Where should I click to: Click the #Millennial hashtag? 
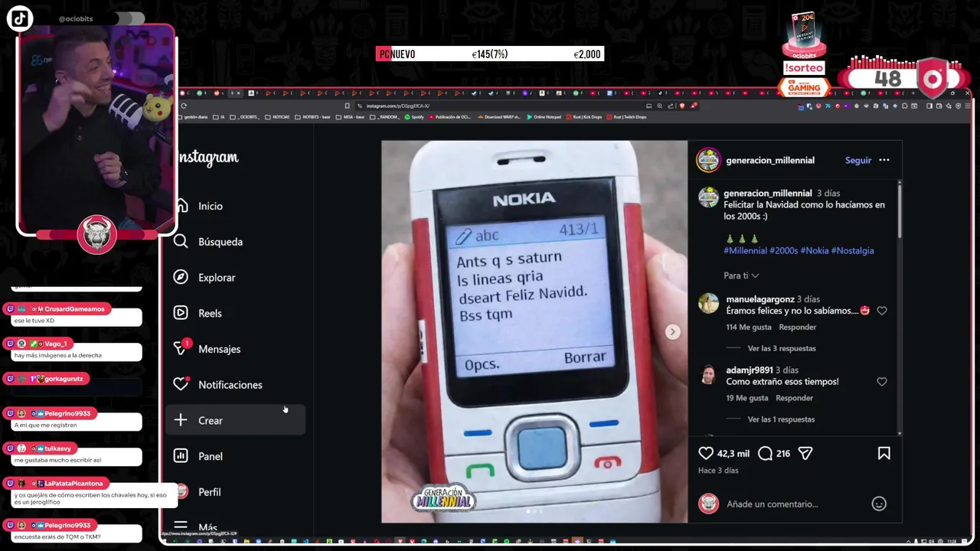[745, 250]
